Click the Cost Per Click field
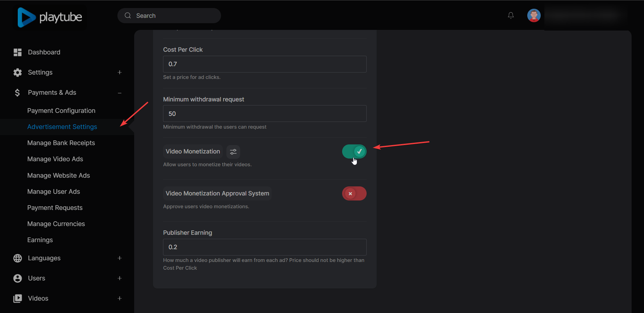This screenshot has height=313, width=644. click(x=264, y=64)
